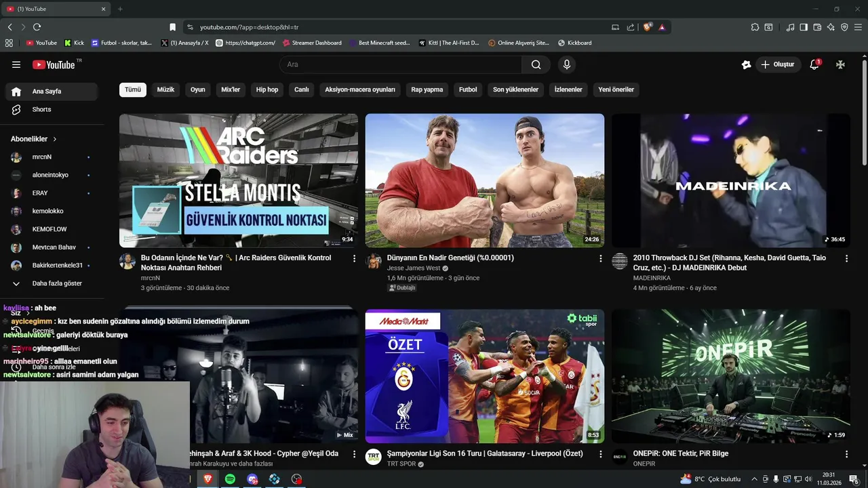This screenshot has width=868, height=488.
Task: Select the Aksiyon-macera oyunları chip
Action: pyautogui.click(x=360, y=89)
